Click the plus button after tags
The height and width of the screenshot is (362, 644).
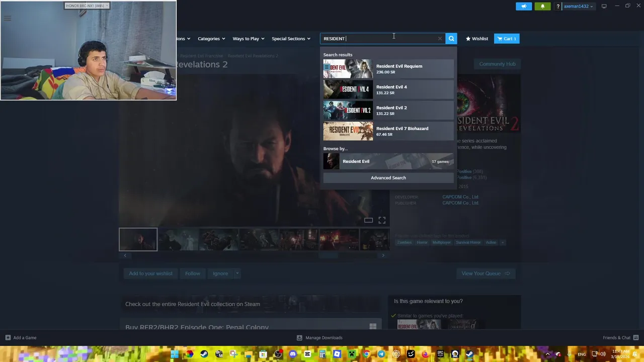(x=502, y=242)
